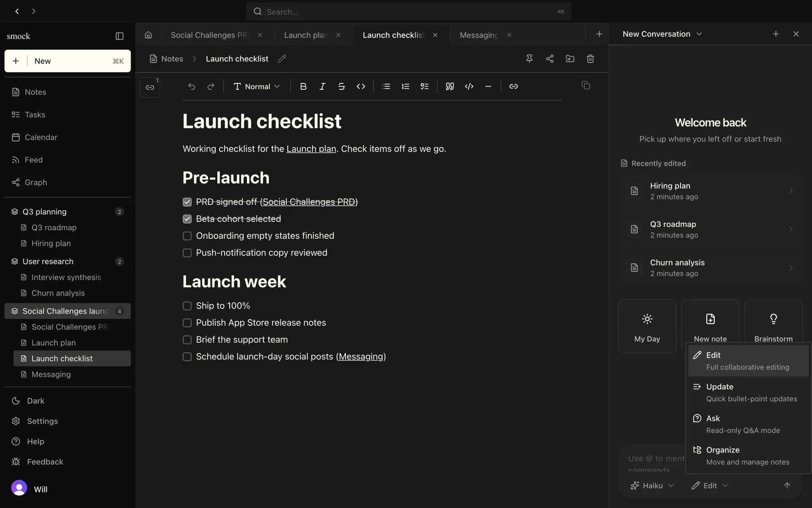Check Schedule launch-day social posts
812x508 pixels.
[187, 356]
